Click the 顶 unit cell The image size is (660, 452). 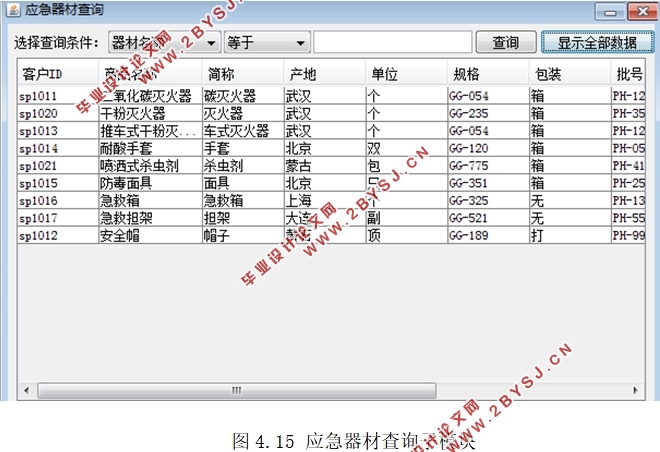coord(407,235)
